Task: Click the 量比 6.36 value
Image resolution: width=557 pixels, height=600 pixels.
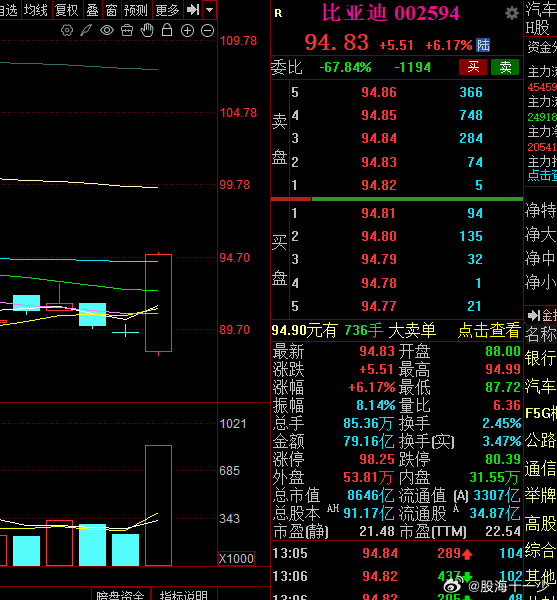Action: coord(507,405)
